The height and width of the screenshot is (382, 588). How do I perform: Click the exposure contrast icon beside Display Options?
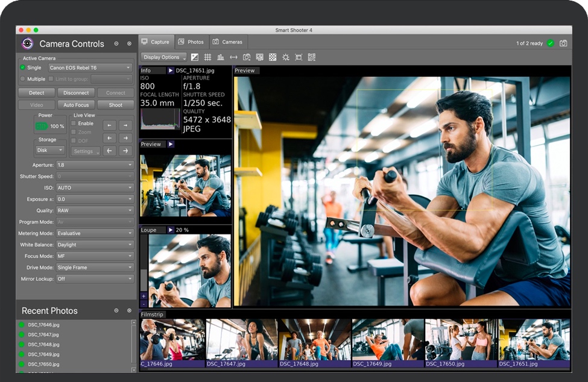(x=195, y=57)
